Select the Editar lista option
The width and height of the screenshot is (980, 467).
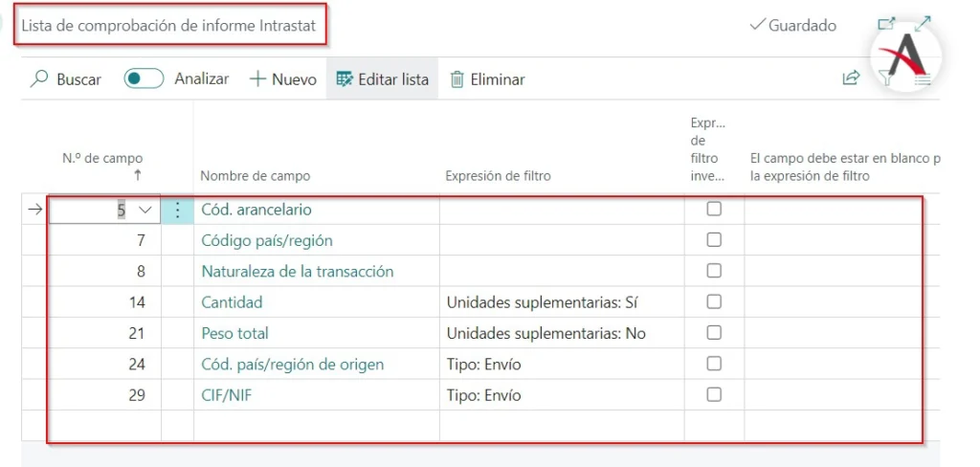[382, 79]
